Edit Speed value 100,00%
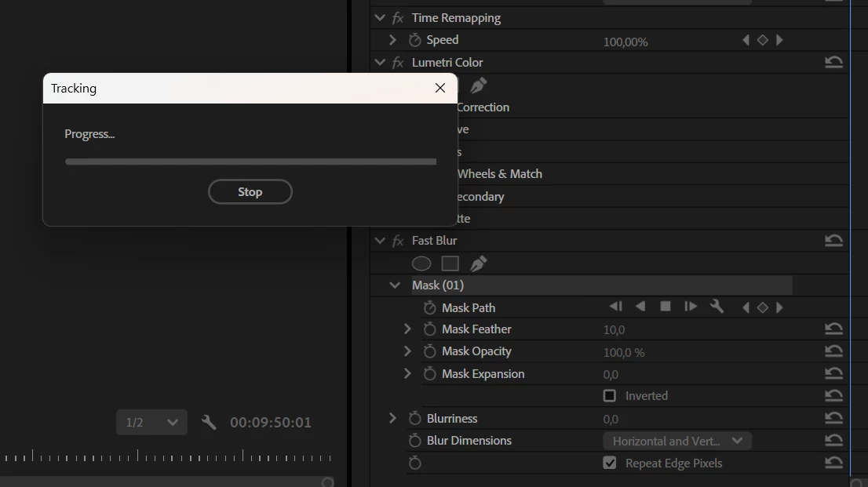868x487 pixels. (625, 42)
